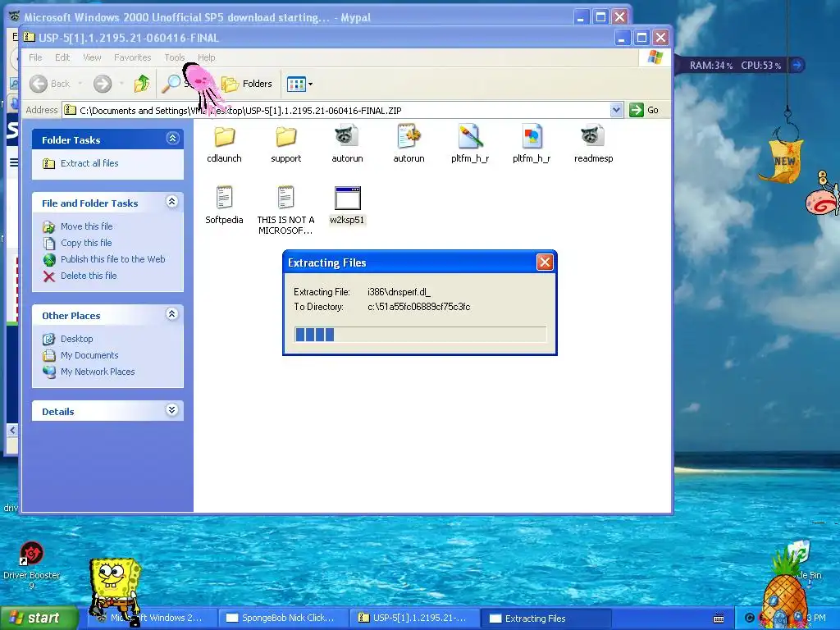Click Go button beside address bar
The width and height of the screenshot is (840, 630).
click(x=644, y=110)
